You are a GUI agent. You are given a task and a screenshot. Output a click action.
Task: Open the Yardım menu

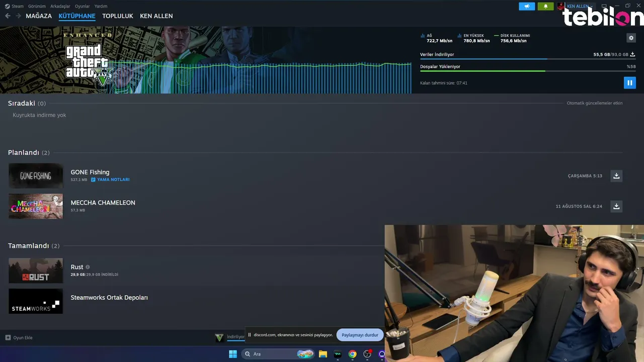click(x=101, y=7)
